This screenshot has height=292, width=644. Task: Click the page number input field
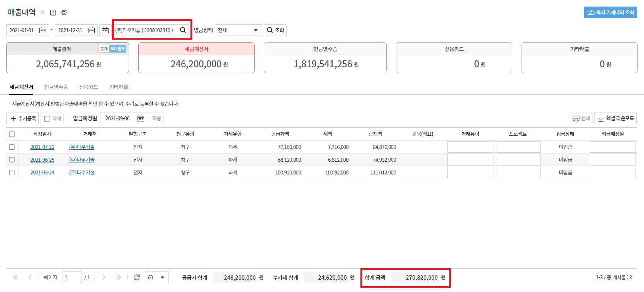[72, 277]
